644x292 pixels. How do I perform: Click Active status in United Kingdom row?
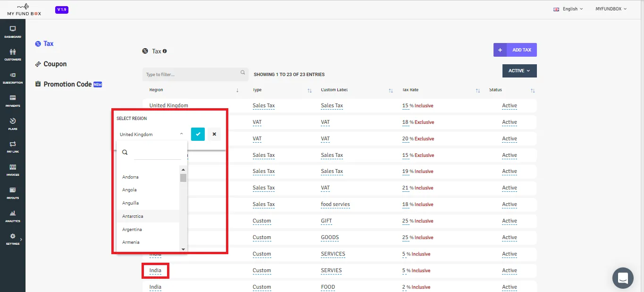[510, 106]
